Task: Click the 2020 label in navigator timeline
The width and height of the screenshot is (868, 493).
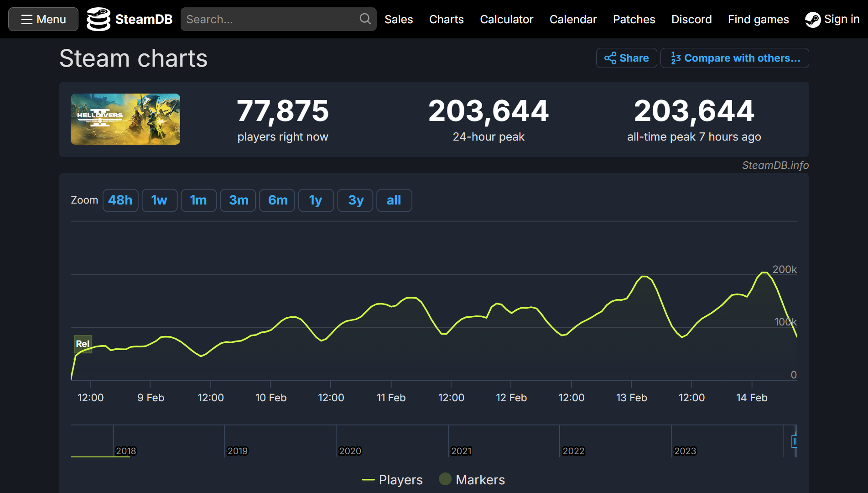Action: coord(350,451)
